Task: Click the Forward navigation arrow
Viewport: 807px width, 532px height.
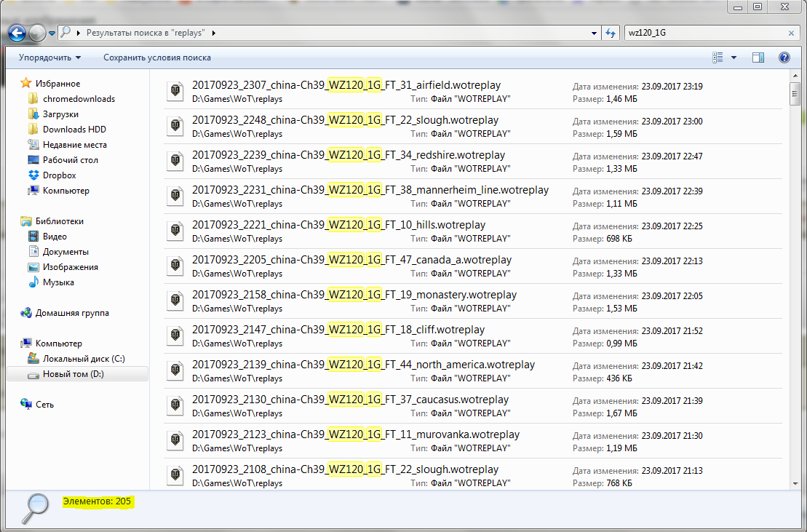Action: (37, 33)
